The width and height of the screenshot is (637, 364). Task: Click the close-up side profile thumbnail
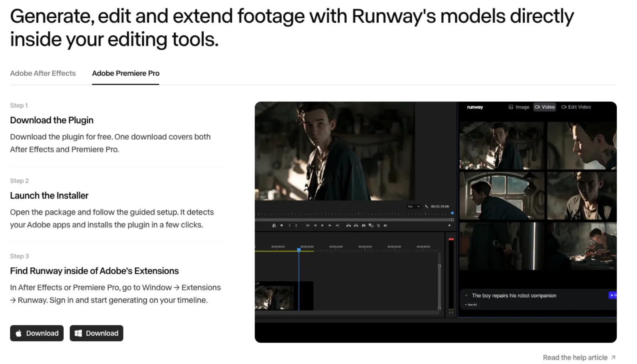tap(582, 146)
